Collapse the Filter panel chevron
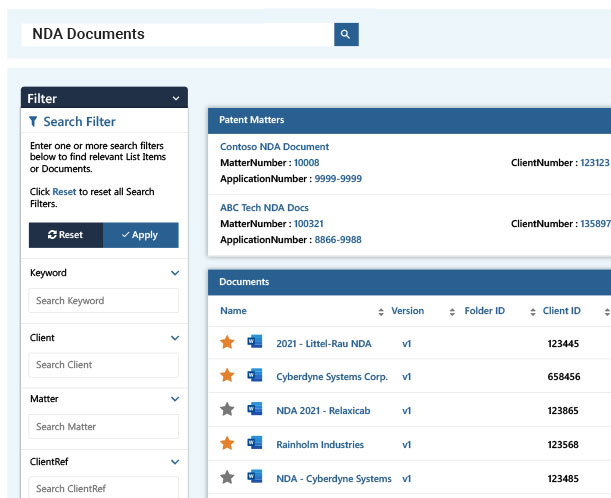This screenshot has height=498, width=611. click(176, 99)
